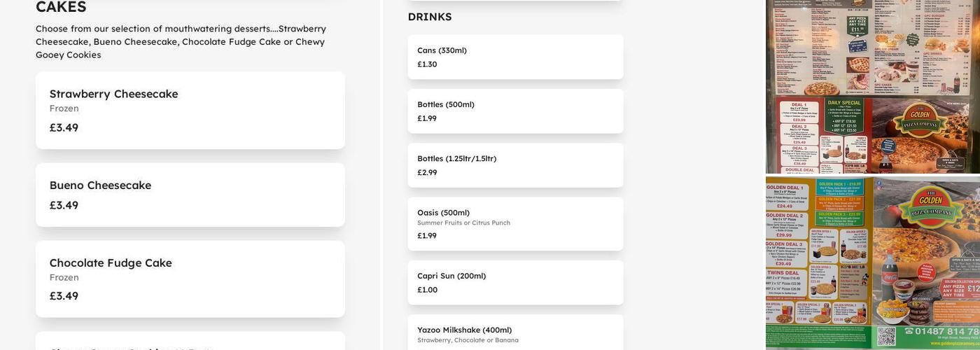Click the Yazoo flavours text Strawberry, Chocolate or Banana
980x350 pixels.
coord(468,340)
